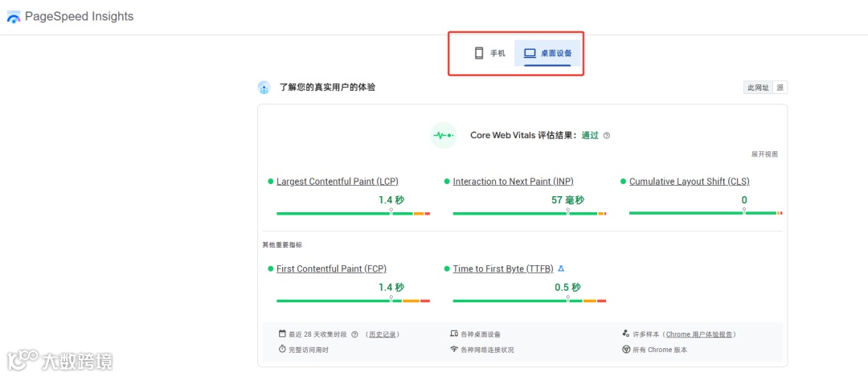The width and height of the screenshot is (868, 377).
Task: Select the 此网址 toggle button
Action: (x=758, y=88)
